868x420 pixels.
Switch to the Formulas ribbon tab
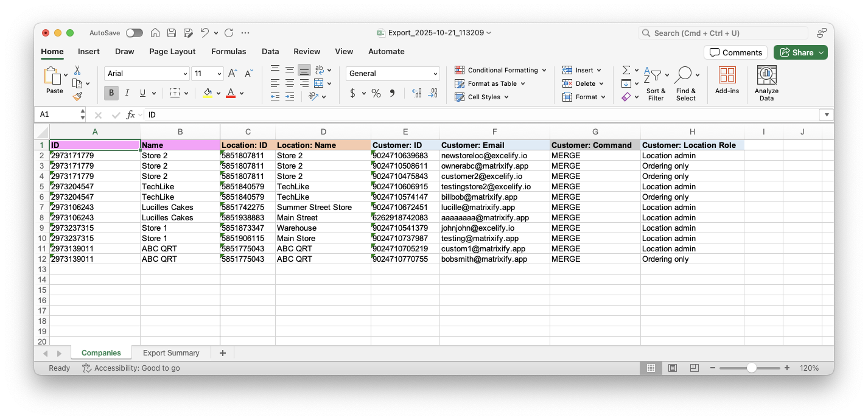(x=229, y=52)
